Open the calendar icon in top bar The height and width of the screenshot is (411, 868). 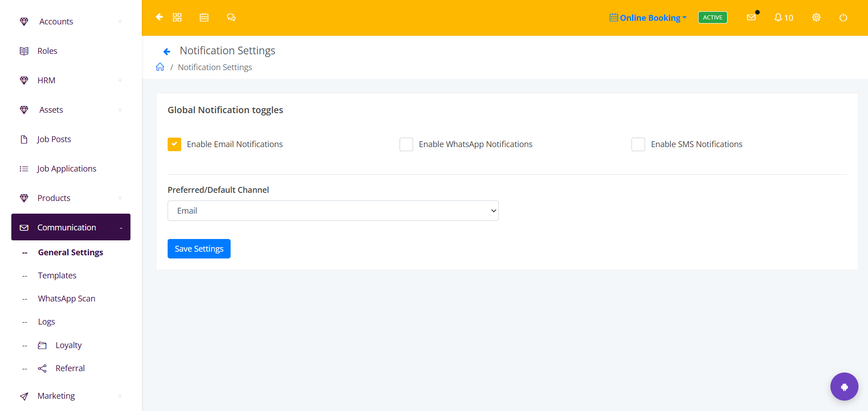204,17
